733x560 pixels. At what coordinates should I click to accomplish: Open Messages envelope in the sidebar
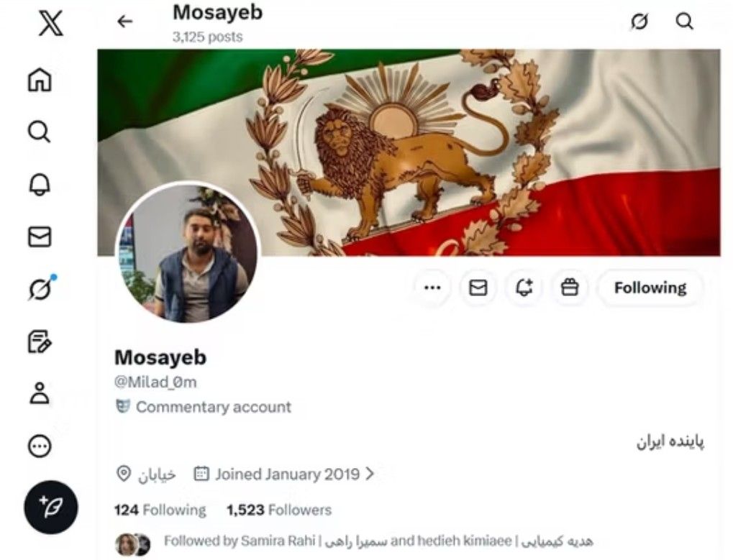(40, 237)
